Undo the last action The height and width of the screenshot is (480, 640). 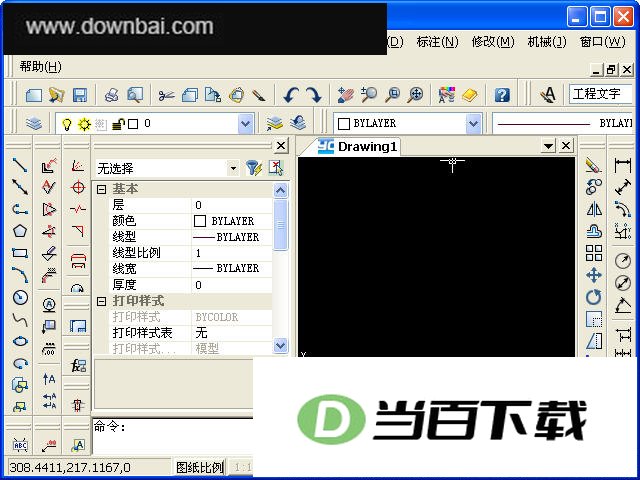coord(291,95)
